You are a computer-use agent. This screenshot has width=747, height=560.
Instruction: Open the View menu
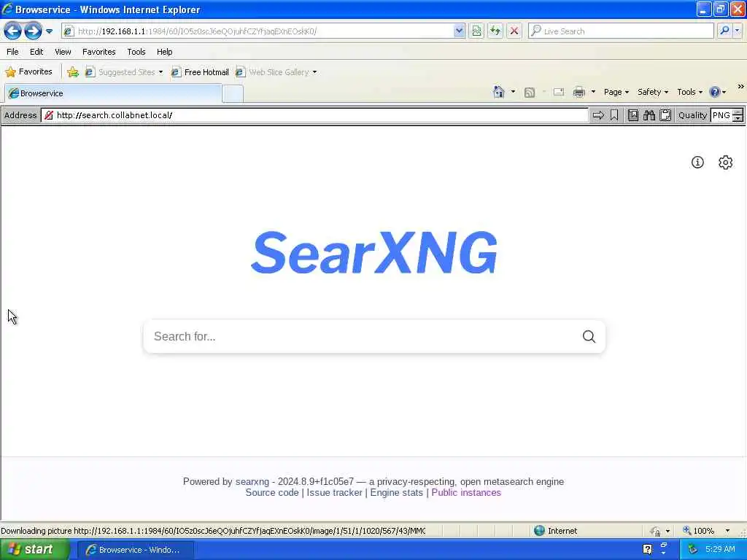point(63,52)
